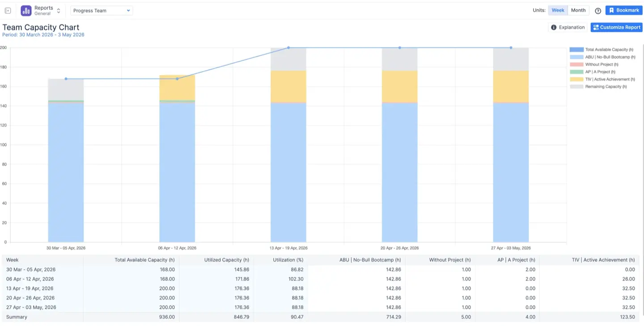The height and width of the screenshot is (326, 644).
Task: Click the line chart marker above 13 Apr bar
Action: click(288, 47)
